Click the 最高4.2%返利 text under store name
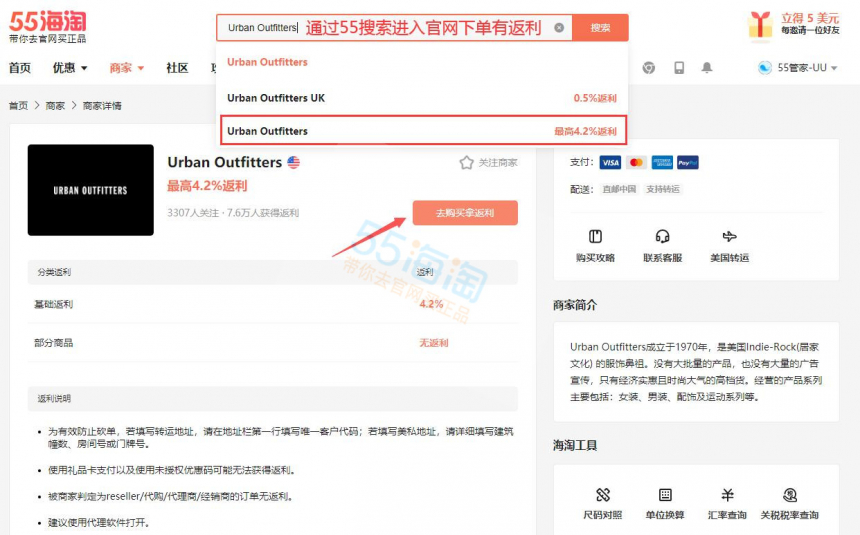The image size is (860, 535). pos(207,186)
